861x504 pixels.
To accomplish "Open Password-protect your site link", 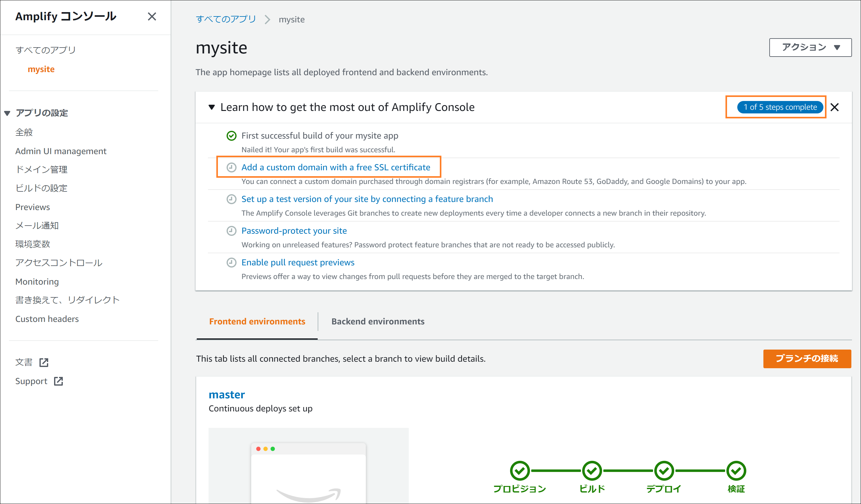I will (294, 231).
